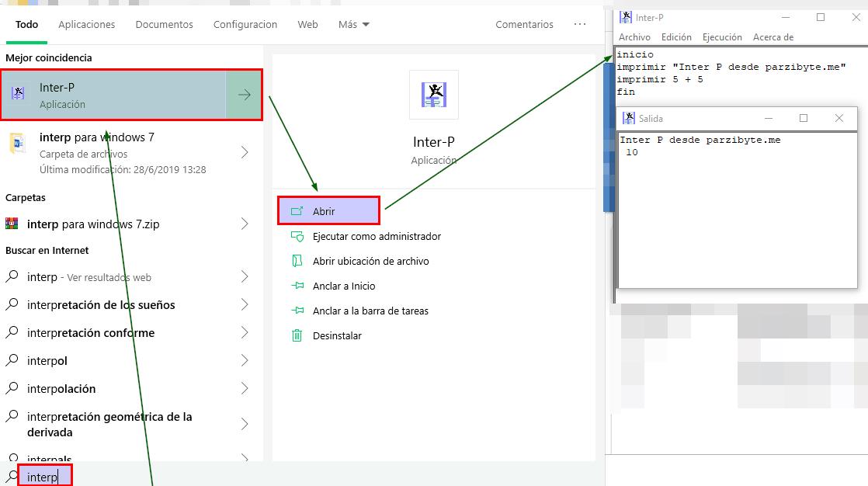Switch to the Documentos tab

164,24
